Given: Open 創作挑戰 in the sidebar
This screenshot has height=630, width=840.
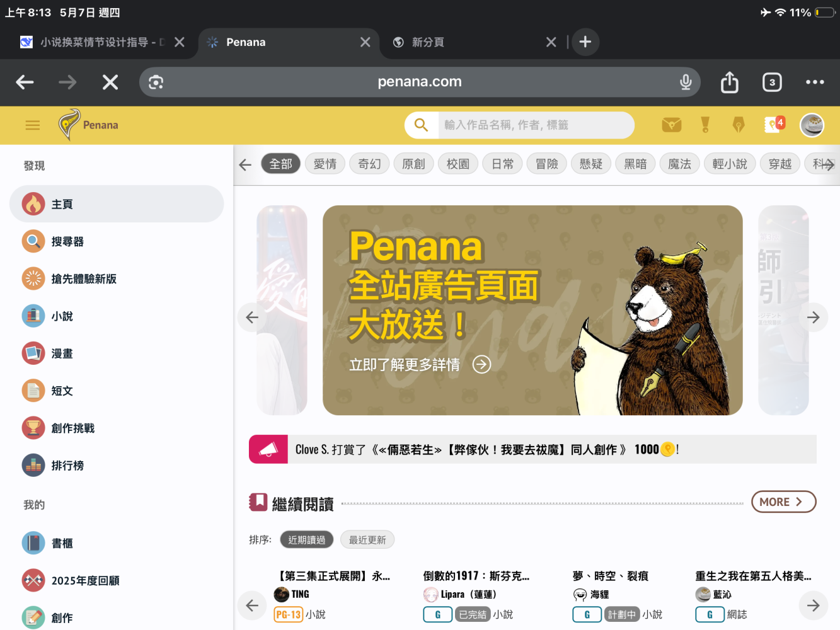Looking at the screenshot, I should coord(117,428).
